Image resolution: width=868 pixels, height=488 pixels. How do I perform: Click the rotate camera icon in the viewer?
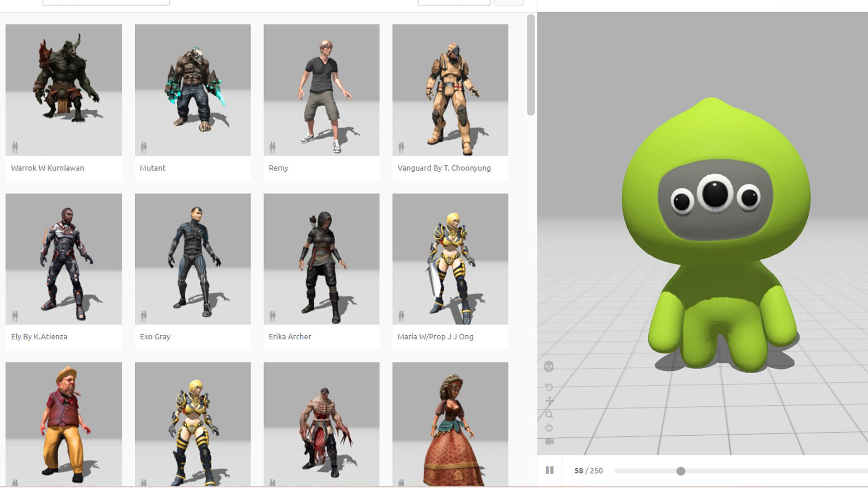549,387
